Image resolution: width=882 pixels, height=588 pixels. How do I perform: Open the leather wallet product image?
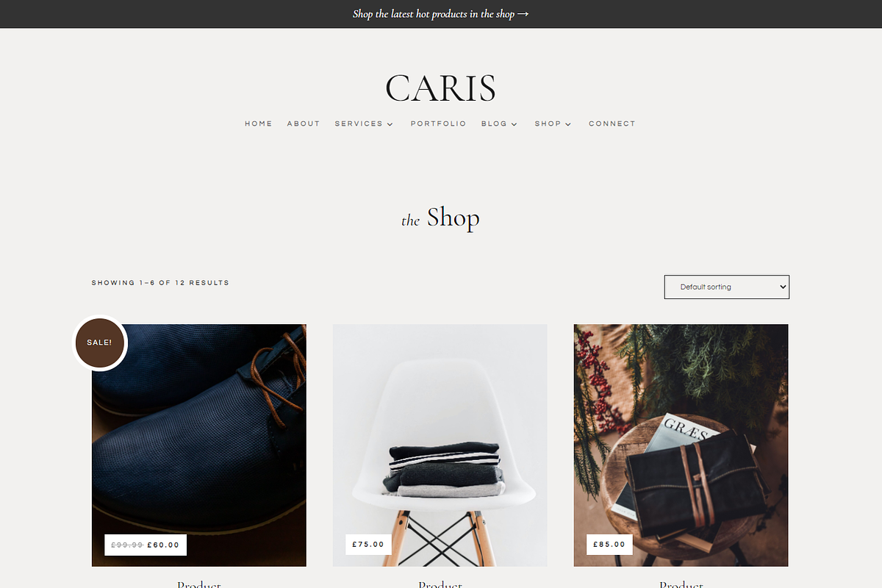[681, 445]
